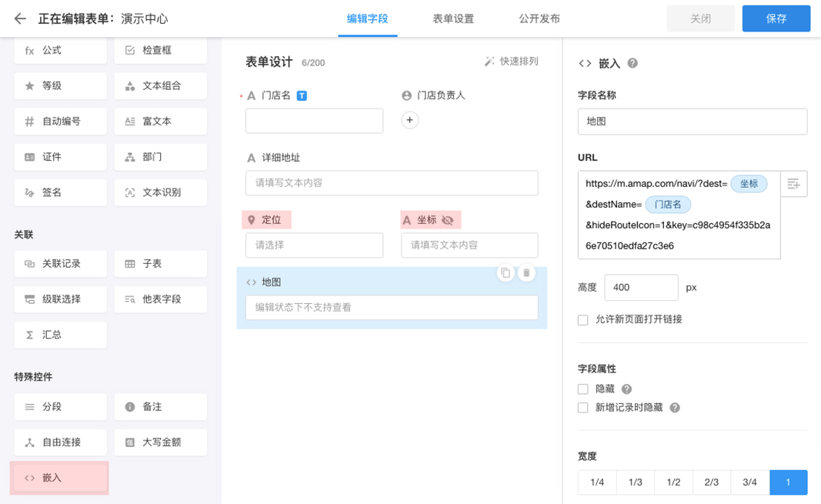Image resolution: width=821 pixels, height=504 pixels.
Task: Check 新增记录时隐藏 option
Action: tap(582, 408)
